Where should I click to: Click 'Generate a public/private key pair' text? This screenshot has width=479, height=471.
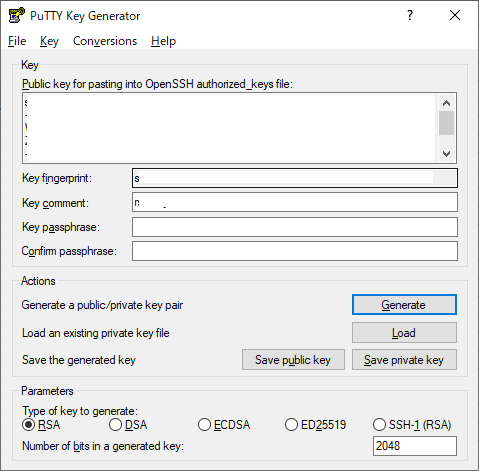[102, 305]
